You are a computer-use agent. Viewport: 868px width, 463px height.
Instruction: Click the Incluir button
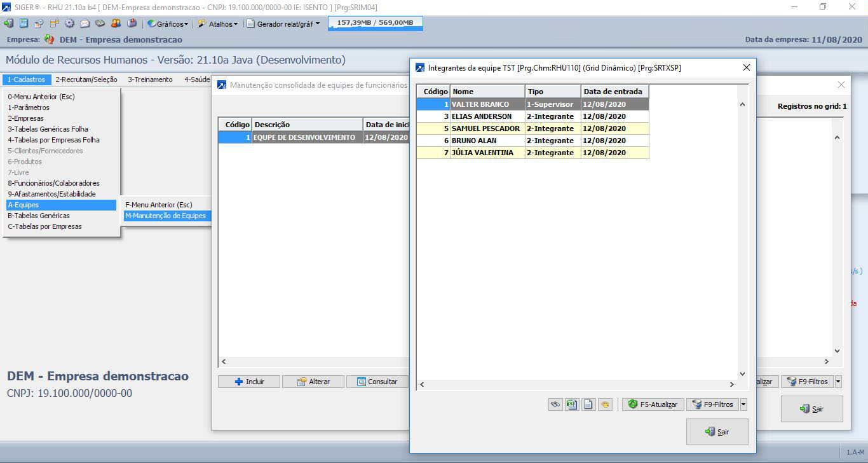point(249,382)
